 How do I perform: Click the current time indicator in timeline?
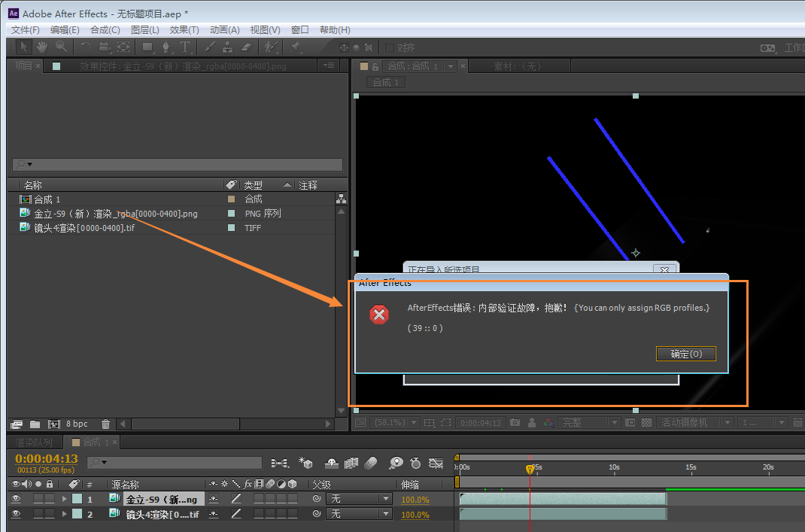(x=530, y=468)
